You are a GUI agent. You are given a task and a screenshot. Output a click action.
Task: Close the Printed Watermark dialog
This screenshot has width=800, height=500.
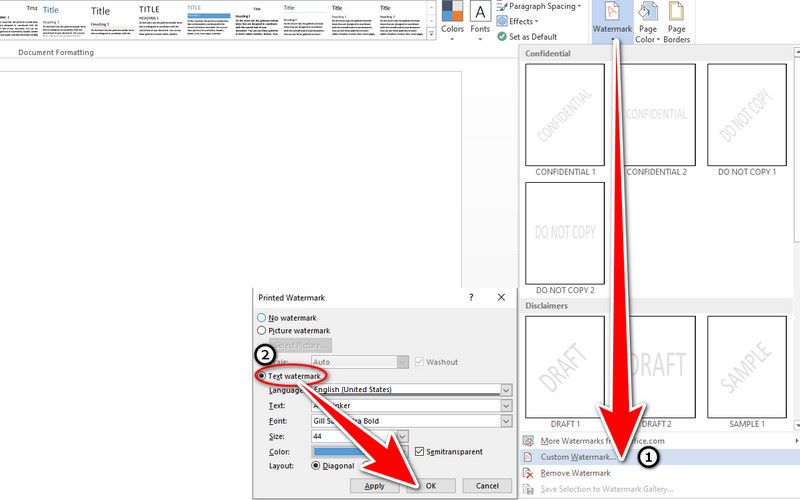[x=502, y=297]
